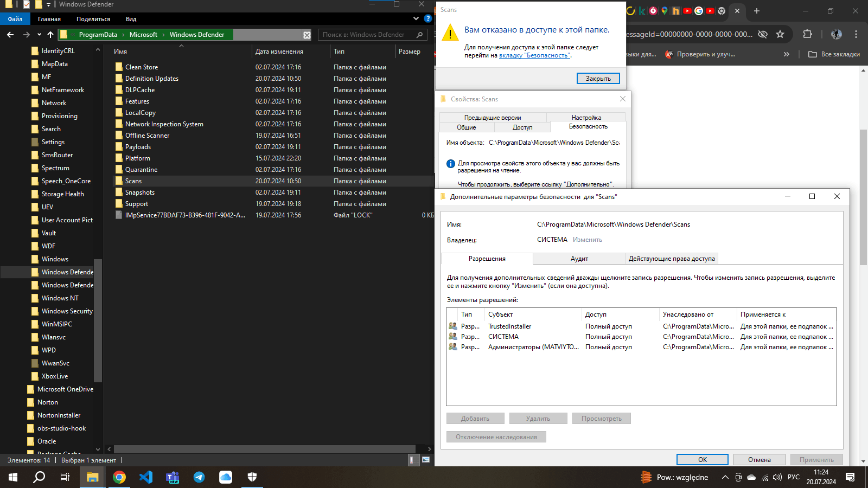Open OneDrive cloud icon in system tray
The image size is (868, 488).
(x=751, y=477)
